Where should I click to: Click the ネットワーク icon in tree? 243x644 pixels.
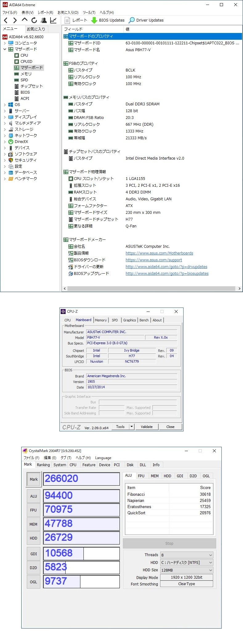click(x=11, y=136)
